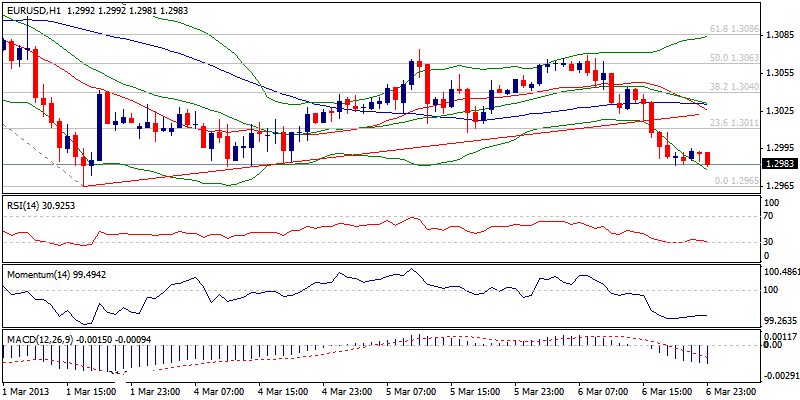This screenshot has width=800, height=400.
Task: Click the last red candle on the chart
Action: click(708, 158)
